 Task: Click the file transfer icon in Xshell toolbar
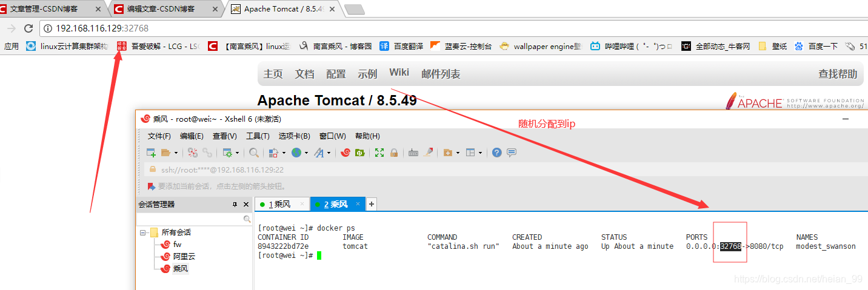click(x=273, y=153)
